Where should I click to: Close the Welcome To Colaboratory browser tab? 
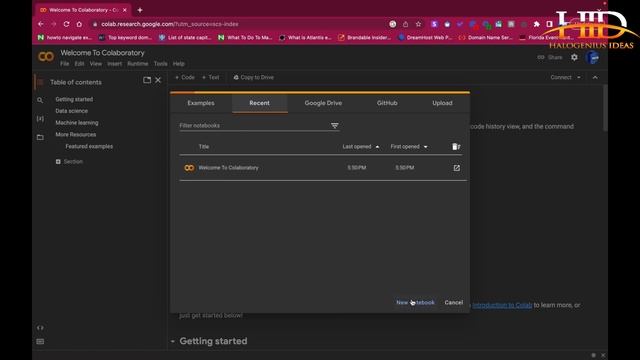(x=125, y=10)
